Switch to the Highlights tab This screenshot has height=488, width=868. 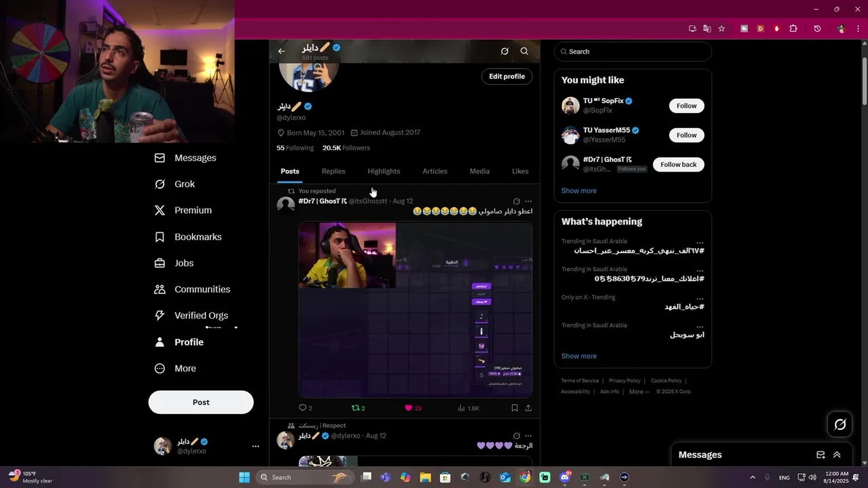tap(384, 171)
